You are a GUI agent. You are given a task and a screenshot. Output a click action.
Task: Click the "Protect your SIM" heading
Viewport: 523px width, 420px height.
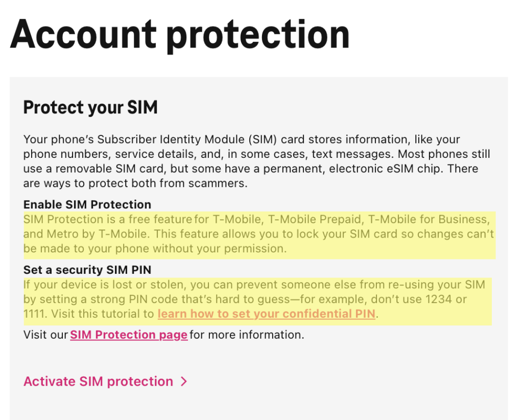90,108
